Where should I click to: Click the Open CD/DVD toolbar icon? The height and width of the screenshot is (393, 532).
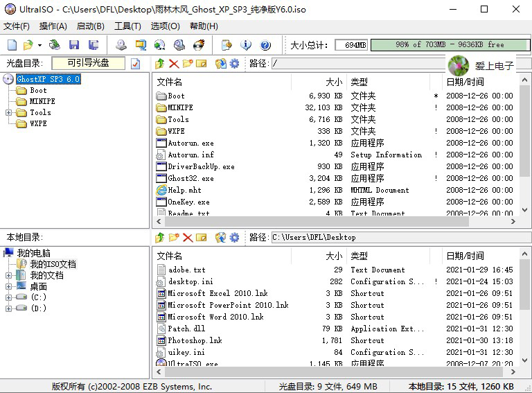pyautogui.click(x=54, y=45)
